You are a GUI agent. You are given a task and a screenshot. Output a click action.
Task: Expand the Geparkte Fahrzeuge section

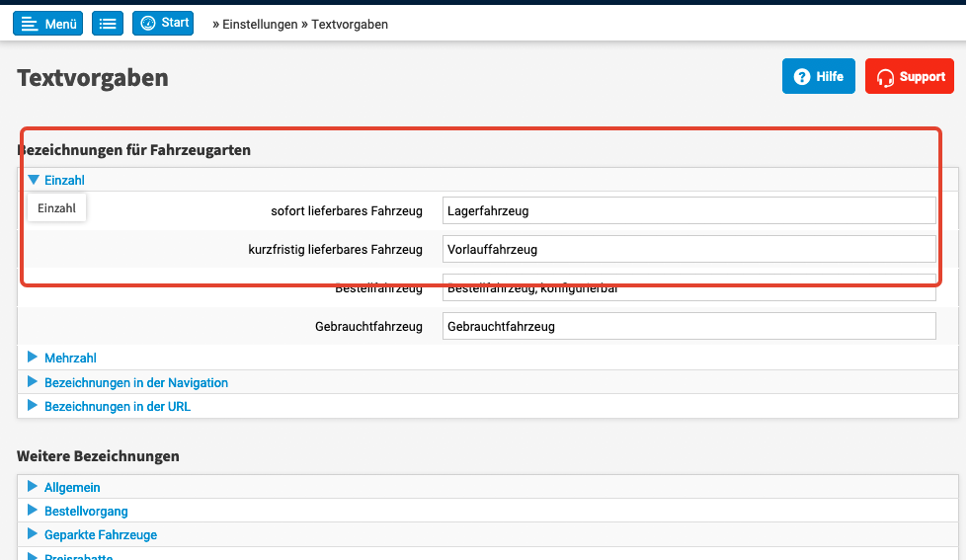point(100,534)
